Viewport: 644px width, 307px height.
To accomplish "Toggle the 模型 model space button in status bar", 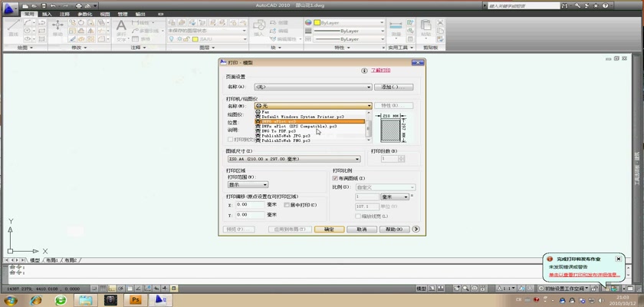I will [422, 289].
